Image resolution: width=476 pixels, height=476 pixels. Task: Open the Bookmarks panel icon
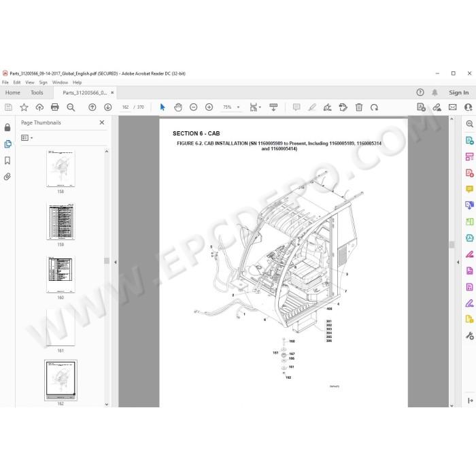(x=7, y=160)
